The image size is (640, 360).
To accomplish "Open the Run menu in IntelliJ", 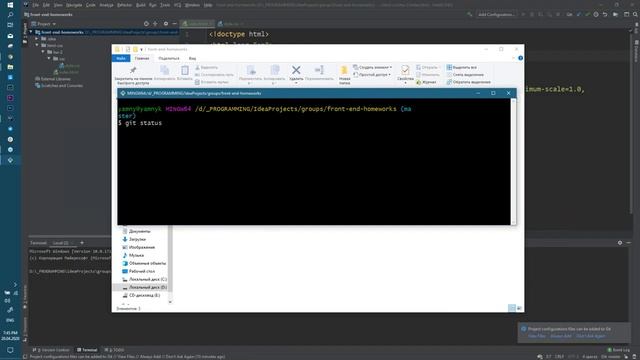I will 153,5.
